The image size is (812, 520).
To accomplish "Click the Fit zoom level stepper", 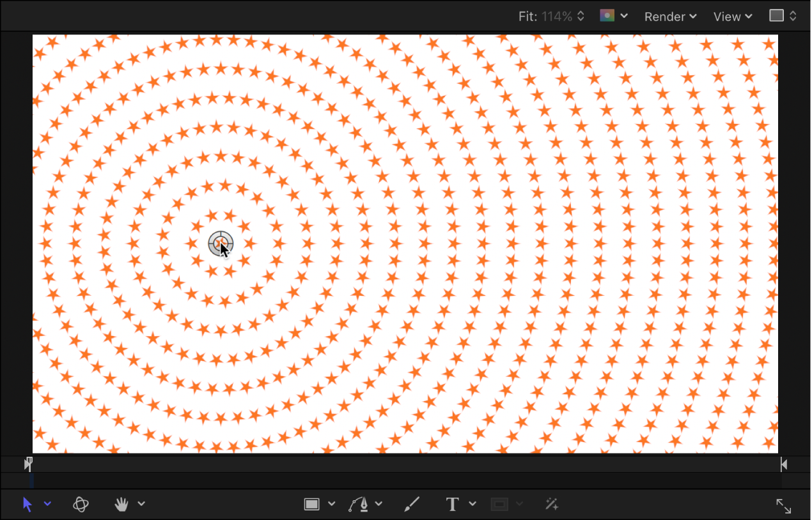I will coord(580,16).
